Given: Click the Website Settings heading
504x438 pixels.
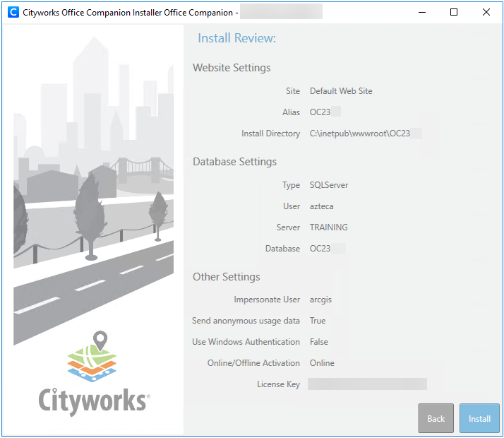Looking at the screenshot, I should coord(232,68).
